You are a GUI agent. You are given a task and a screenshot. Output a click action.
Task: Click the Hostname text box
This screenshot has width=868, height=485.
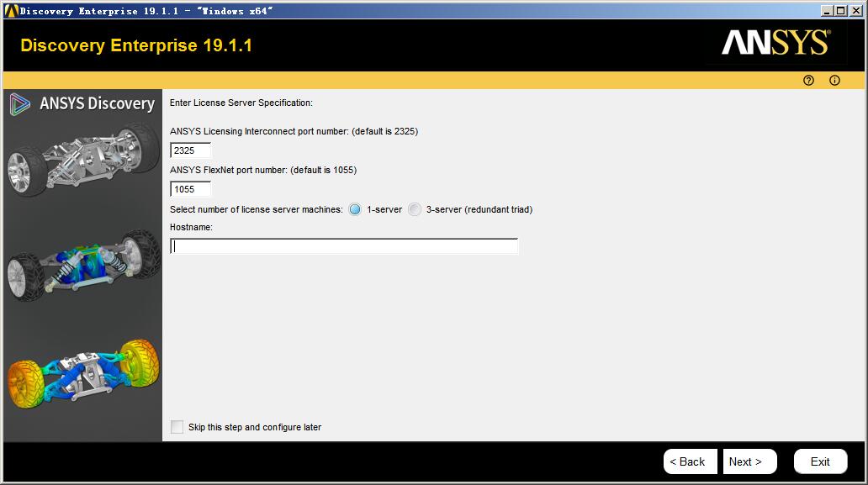[344, 246]
